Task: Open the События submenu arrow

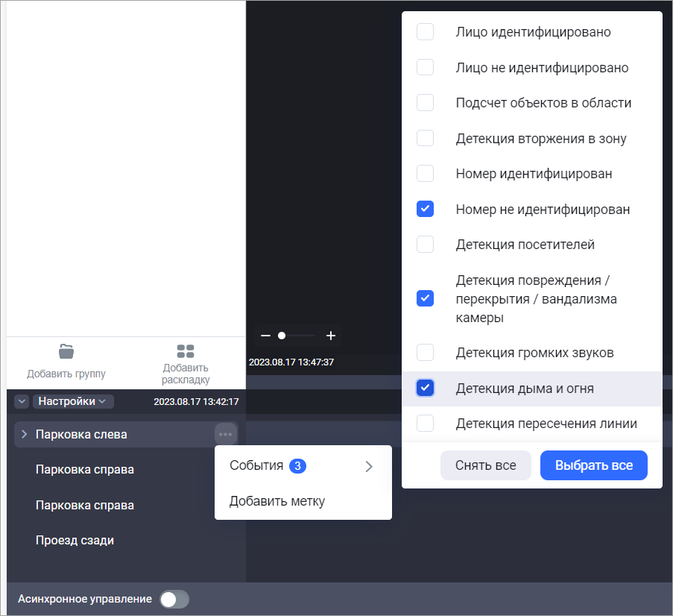Action: tap(368, 467)
